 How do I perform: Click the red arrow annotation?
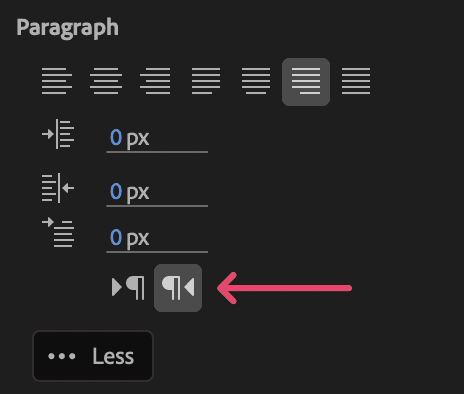pos(284,288)
